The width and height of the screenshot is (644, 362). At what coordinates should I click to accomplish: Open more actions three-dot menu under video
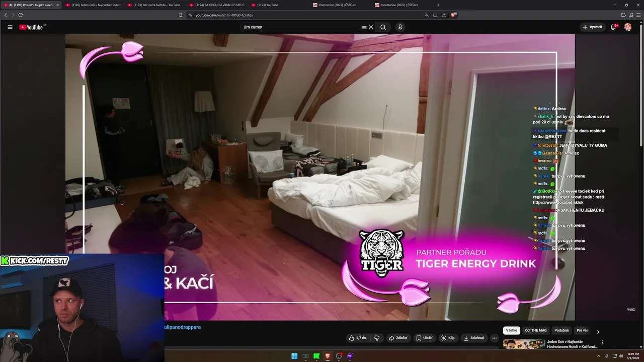495,338
